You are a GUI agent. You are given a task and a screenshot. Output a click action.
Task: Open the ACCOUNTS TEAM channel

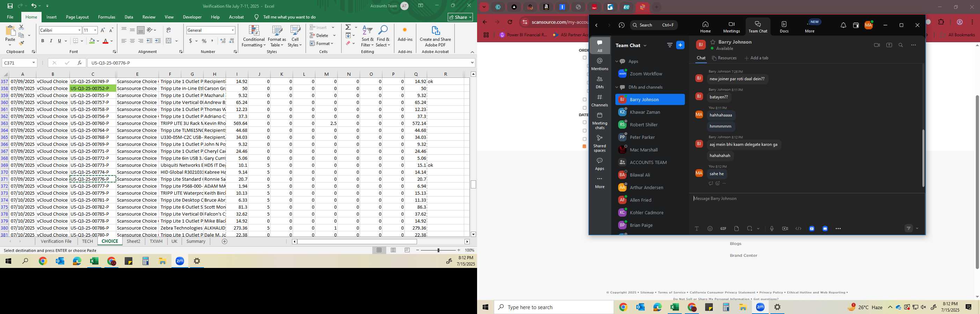(650, 162)
